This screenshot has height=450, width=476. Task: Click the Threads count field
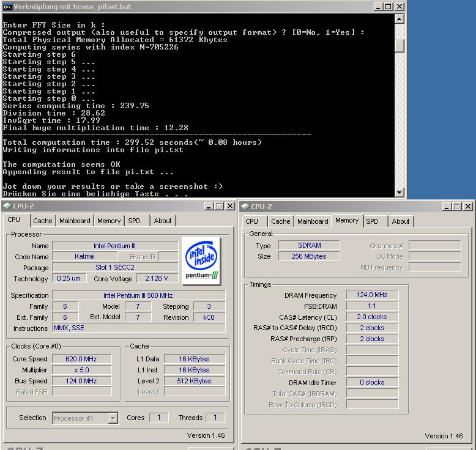click(x=215, y=418)
